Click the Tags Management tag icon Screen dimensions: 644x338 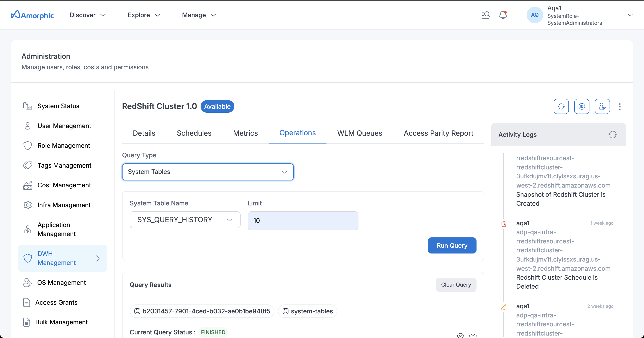point(28,165)
